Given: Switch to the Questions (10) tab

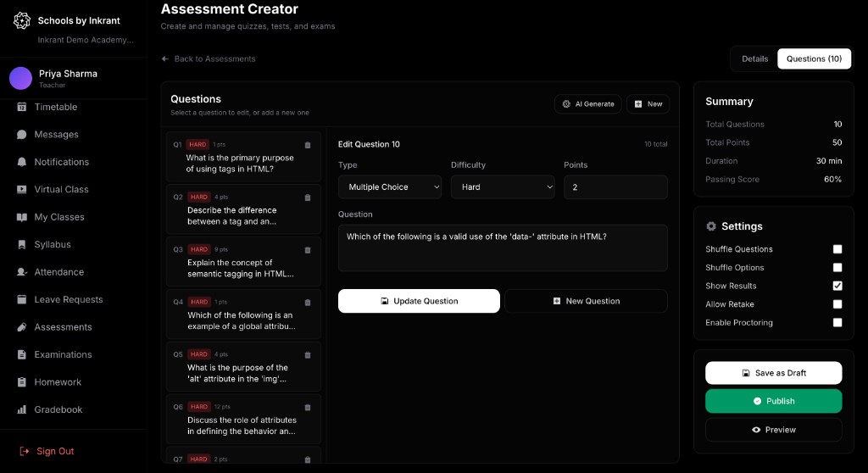Looking at the screenshot, I should click(814, 58).
